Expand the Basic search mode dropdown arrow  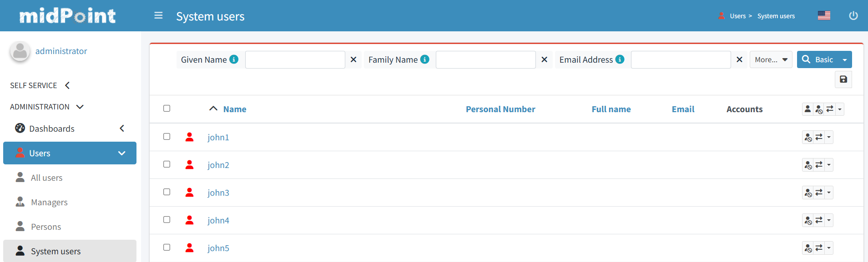[845, 60]
